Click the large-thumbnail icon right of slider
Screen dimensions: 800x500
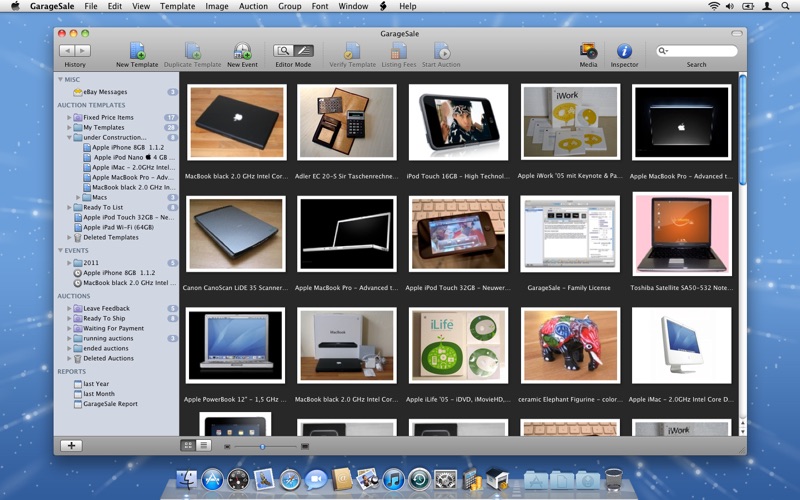tap(305, 446)
